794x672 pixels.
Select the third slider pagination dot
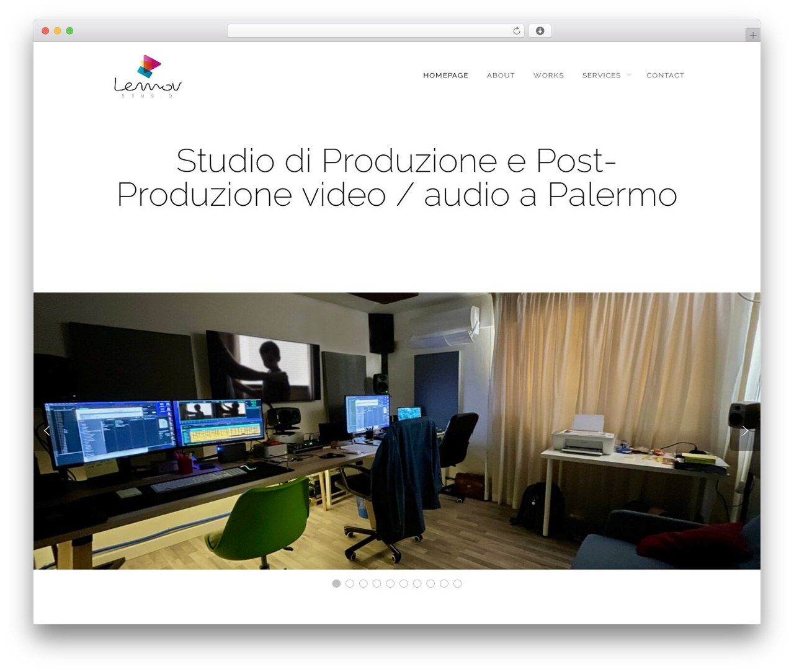click(x=364, y=583)
